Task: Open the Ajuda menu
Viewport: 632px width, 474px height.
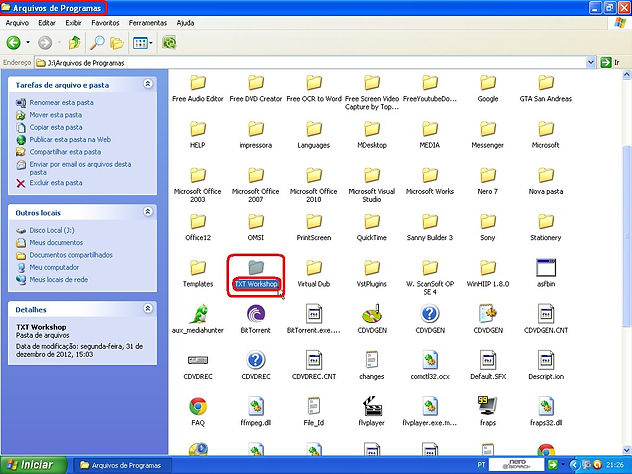Action: pos(185,23)
